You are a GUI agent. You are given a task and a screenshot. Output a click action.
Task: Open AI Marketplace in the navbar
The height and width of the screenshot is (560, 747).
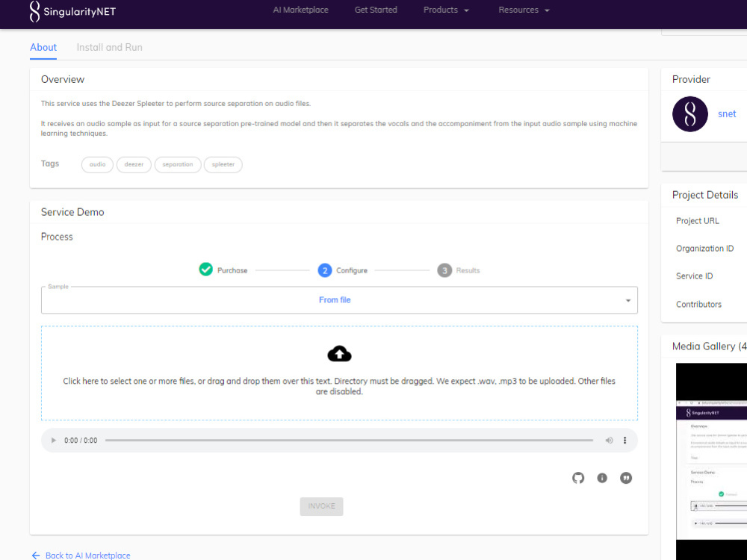click(300, 10)
